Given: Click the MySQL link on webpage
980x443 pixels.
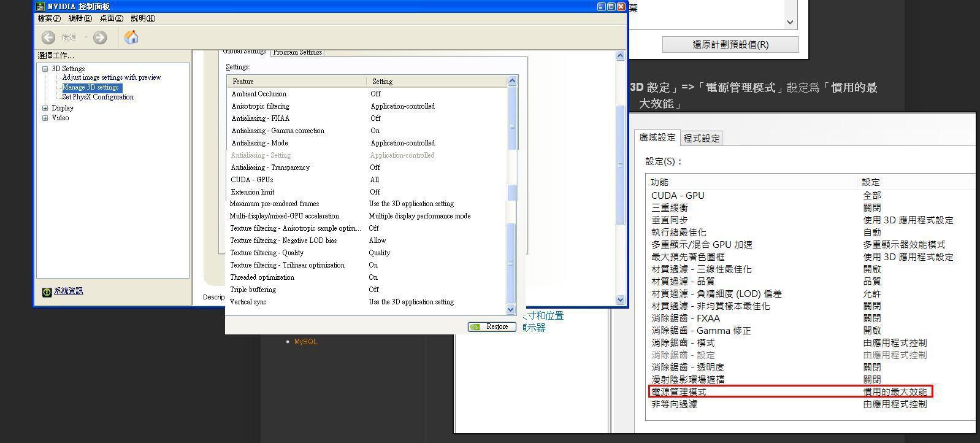Looking at the screenshot, I should [x=306, y=342].
